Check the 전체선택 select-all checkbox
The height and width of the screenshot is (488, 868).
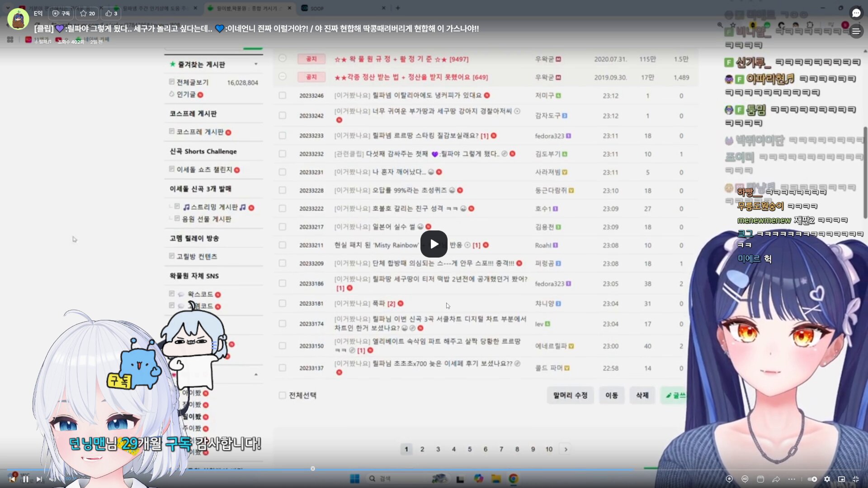283,395
